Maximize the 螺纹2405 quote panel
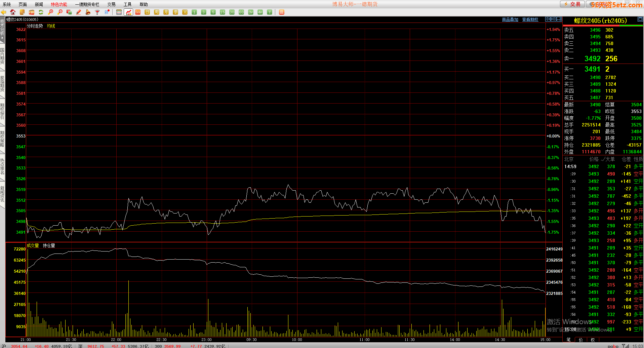Viewport: 644px width, 348px height. 640,20
